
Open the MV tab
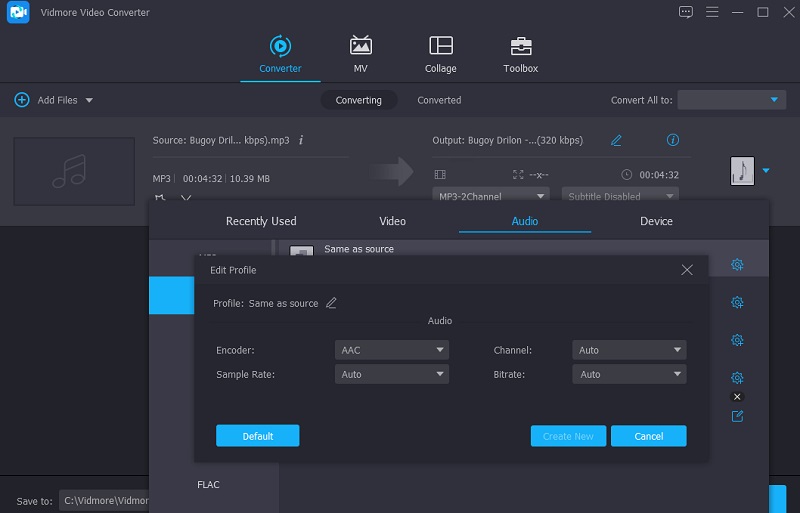click(x=360, y=54)
